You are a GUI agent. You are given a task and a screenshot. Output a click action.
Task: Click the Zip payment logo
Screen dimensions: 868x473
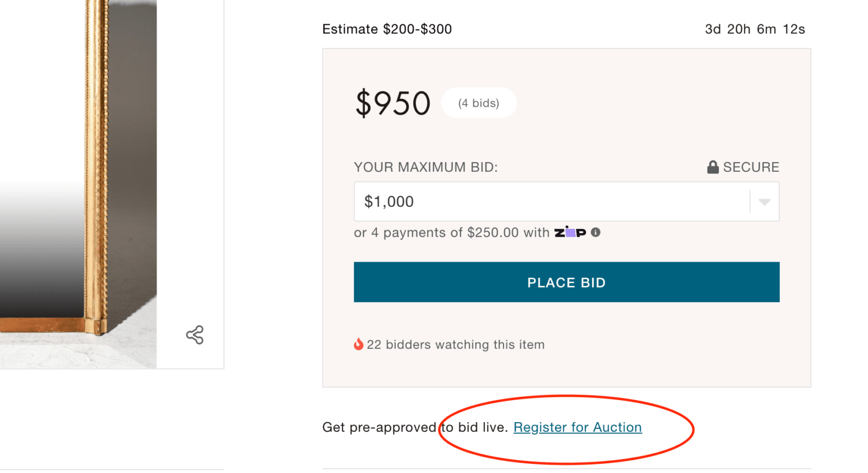pyautogui.click(x=572, y=232)
